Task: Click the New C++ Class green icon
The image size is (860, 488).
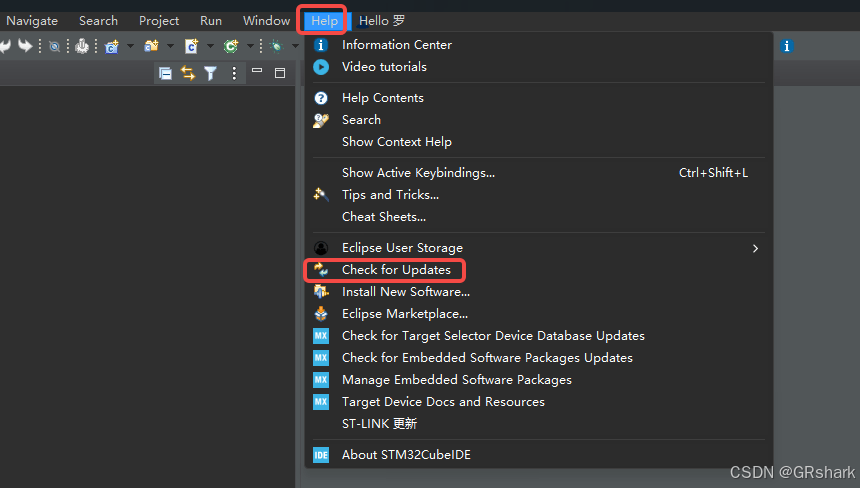Action: pyautogui.click(x=231, y=46)
